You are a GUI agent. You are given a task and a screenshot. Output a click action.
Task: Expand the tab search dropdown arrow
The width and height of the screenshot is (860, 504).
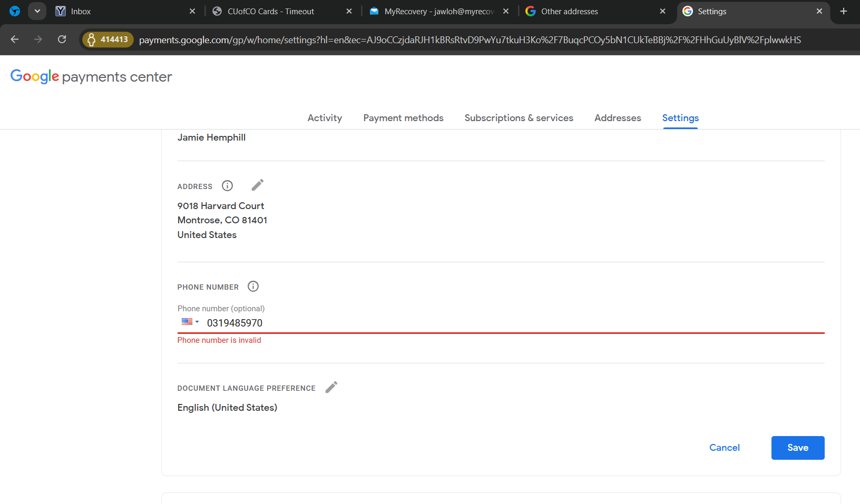tap(37, 11)
